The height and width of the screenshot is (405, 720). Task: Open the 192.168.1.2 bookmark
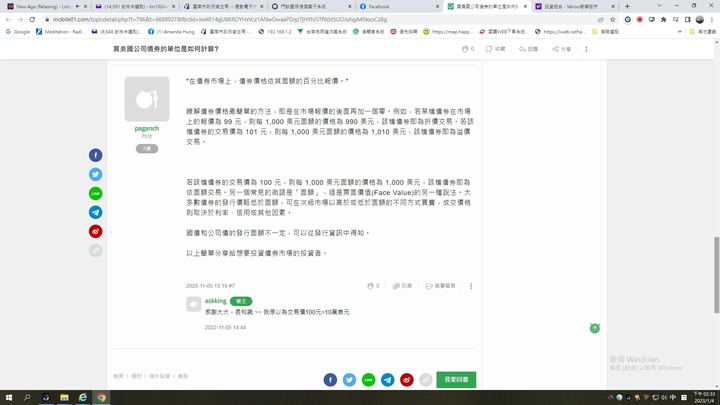(275, 32)
